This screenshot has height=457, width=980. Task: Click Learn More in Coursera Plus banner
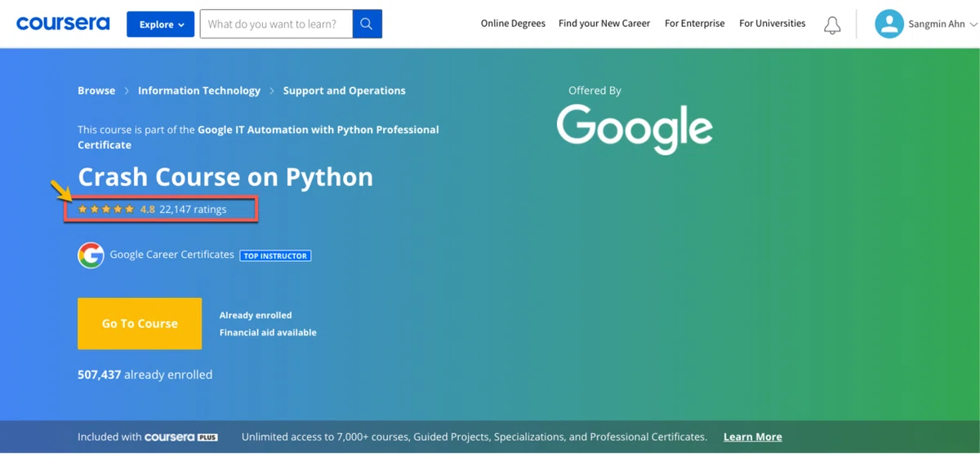[752, 437]
